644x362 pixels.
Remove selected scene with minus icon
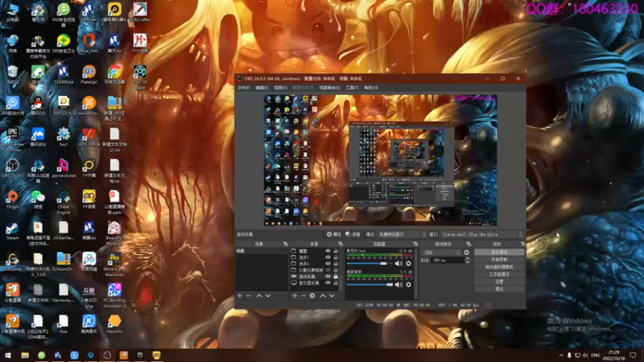[x=249, y=295]
